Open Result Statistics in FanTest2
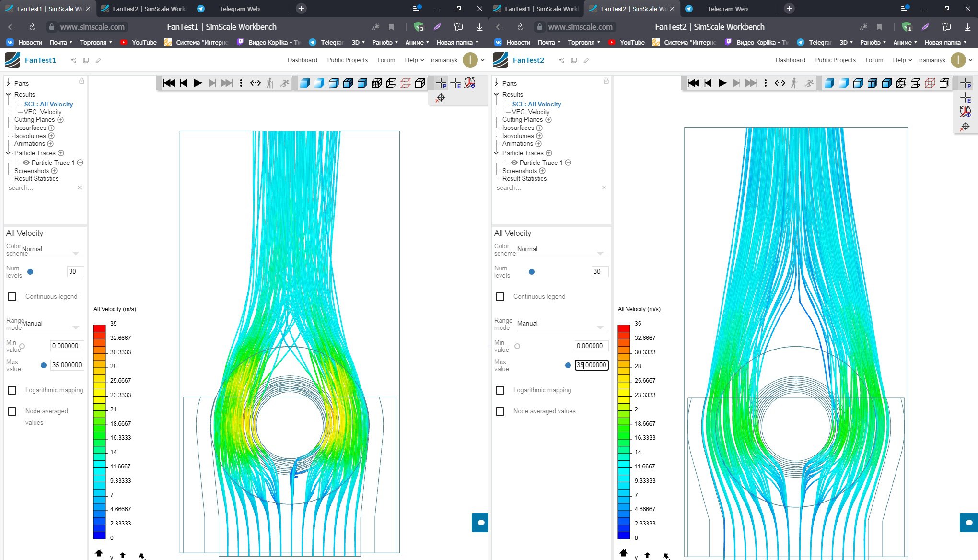This screenshot has height=560, width=978. pyautogui.click(x=524, y=178)
